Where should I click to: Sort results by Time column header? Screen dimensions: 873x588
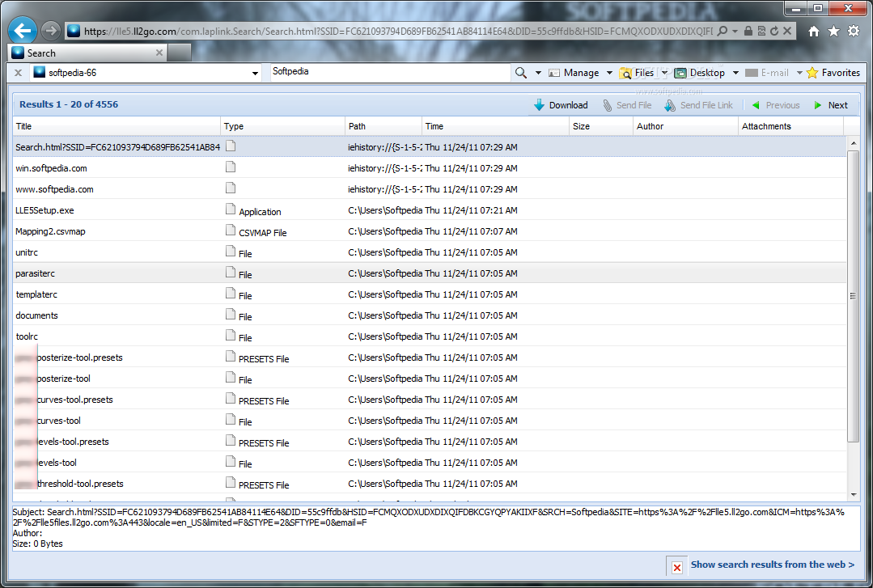point(495,126)
